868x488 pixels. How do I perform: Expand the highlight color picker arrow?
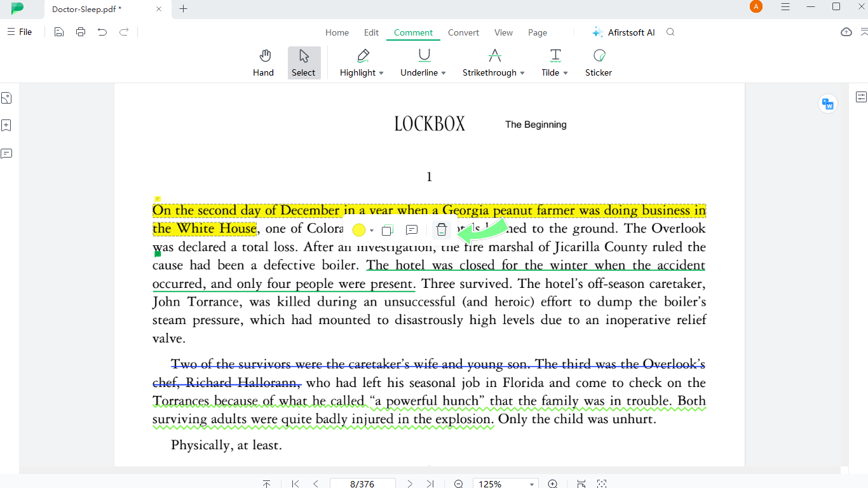pos(372,231)
